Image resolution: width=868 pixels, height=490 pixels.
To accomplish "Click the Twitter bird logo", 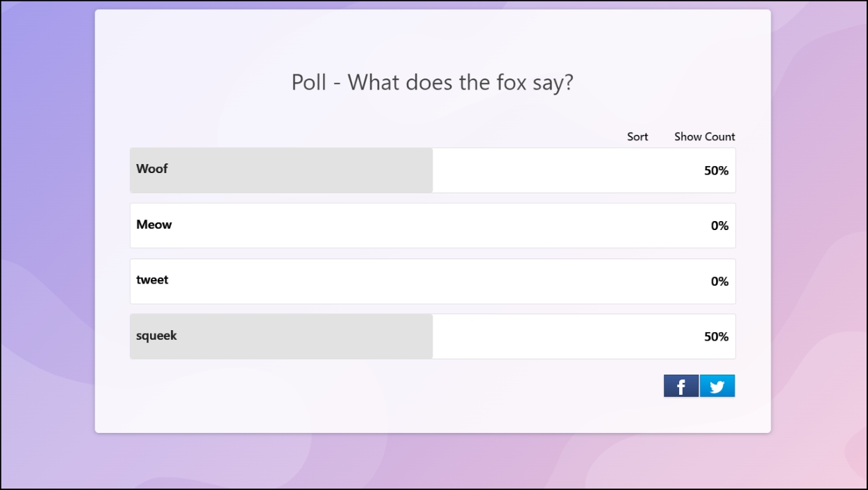I will click(x=718, y=386).
